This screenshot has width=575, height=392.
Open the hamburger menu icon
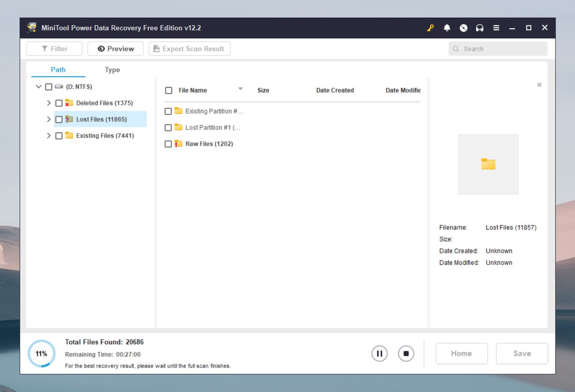(496, 28)
